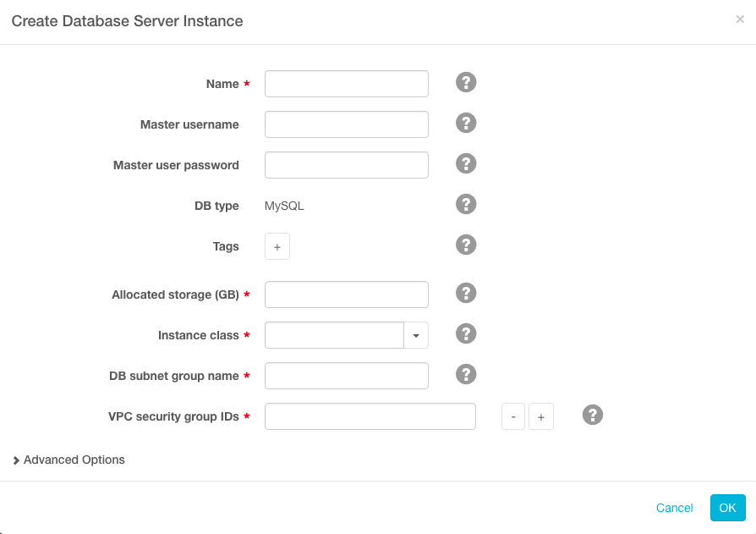Expand the Advanced Options section
Viewport: 756px width, 534px height.
pos(69,460)
